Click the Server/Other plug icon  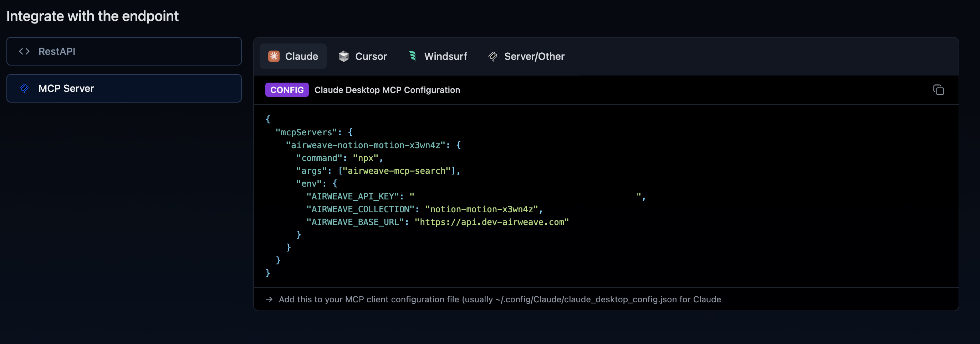(x=492, y=56)
